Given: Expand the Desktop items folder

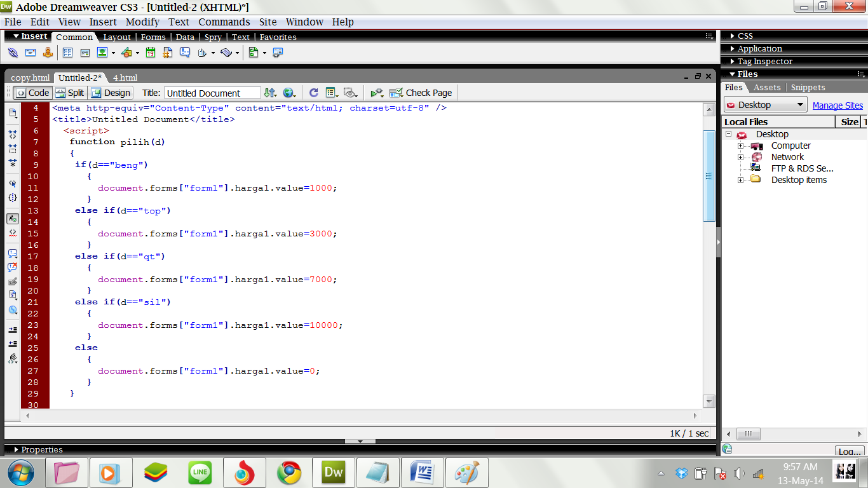Looking at the screenshot, I should click(741, 180).
